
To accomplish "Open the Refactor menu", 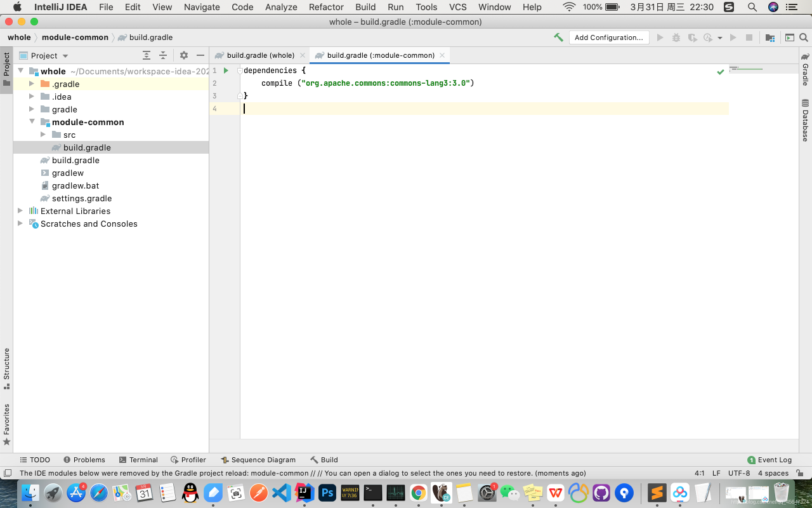I will point(326,7).
